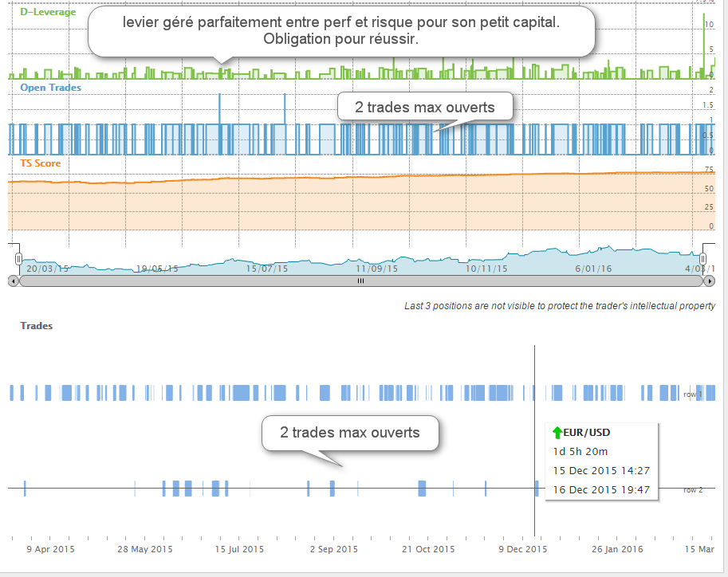Click the scrollbar right arrow button

(710, 281)
